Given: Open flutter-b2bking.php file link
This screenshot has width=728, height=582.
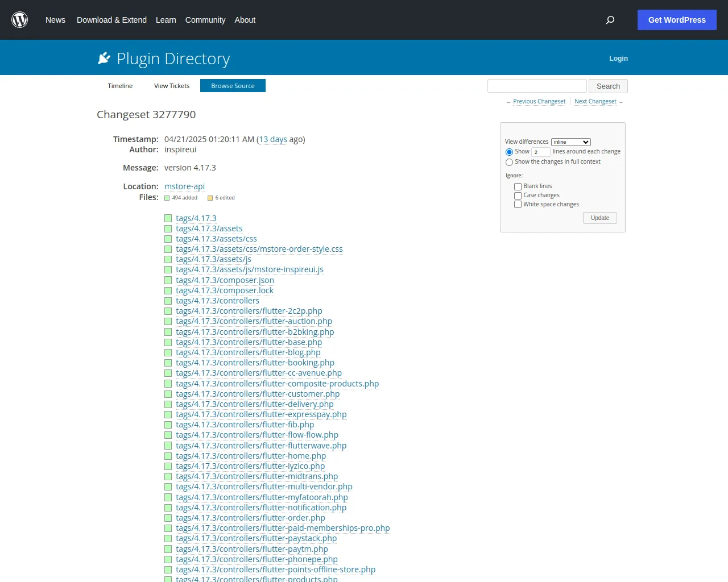Looking at the screenshot, I should (x=255, y=332).
